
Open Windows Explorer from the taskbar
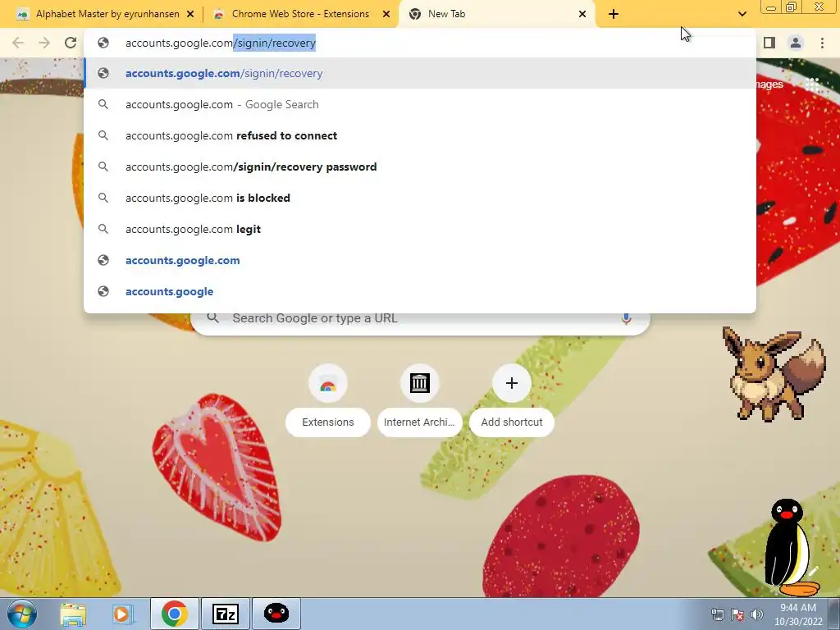coord(73,614)
